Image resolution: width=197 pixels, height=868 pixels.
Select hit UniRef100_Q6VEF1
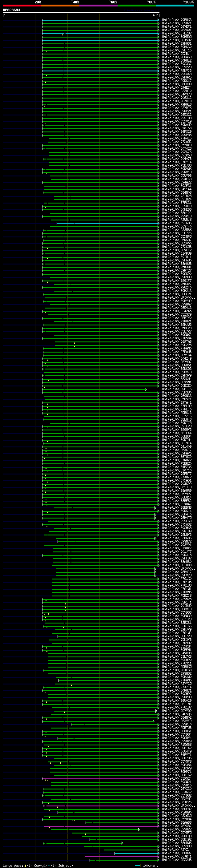(x=177, y=26)
